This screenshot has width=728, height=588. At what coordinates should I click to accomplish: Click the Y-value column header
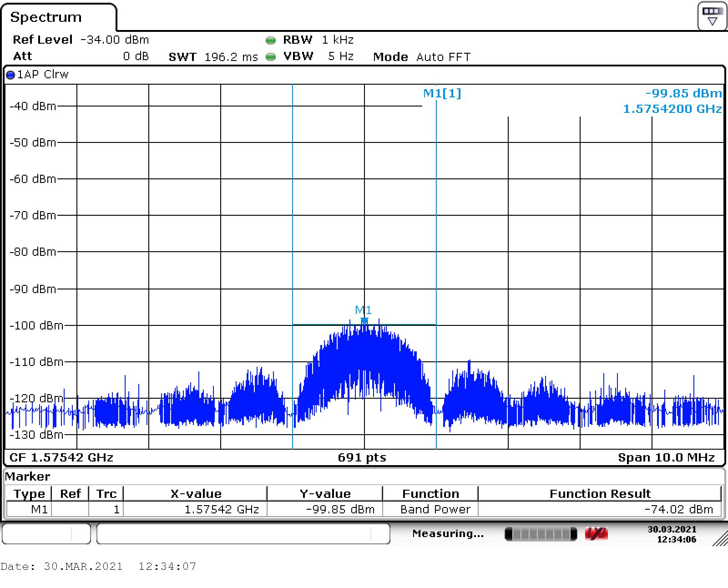[x=325, y=494]
